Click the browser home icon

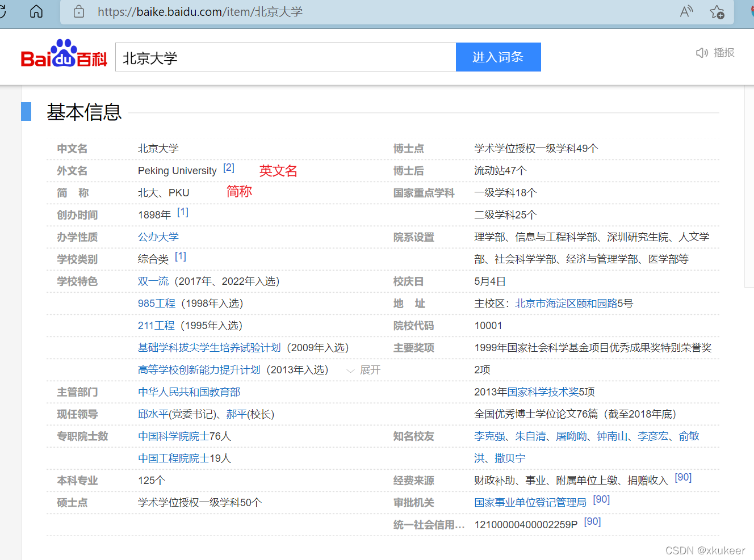(36, 11)
